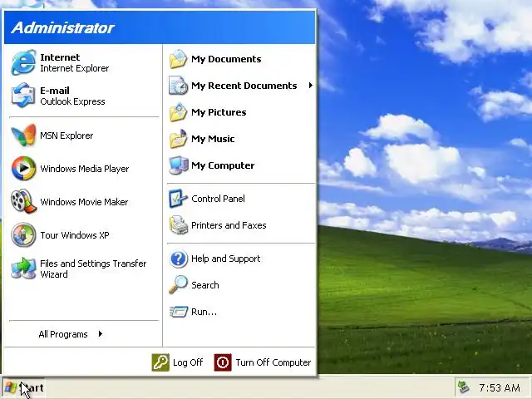
Task: Select the MSN Explorer text label
Action: pos(66,135)
